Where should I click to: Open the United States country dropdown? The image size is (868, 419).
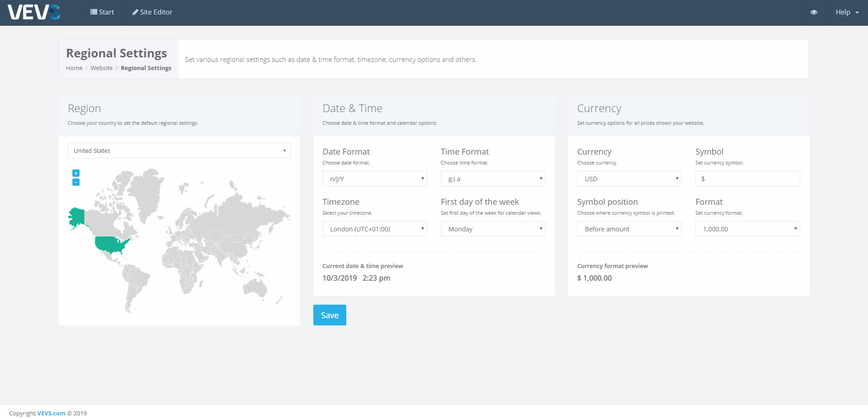click(x=179, y=151)
